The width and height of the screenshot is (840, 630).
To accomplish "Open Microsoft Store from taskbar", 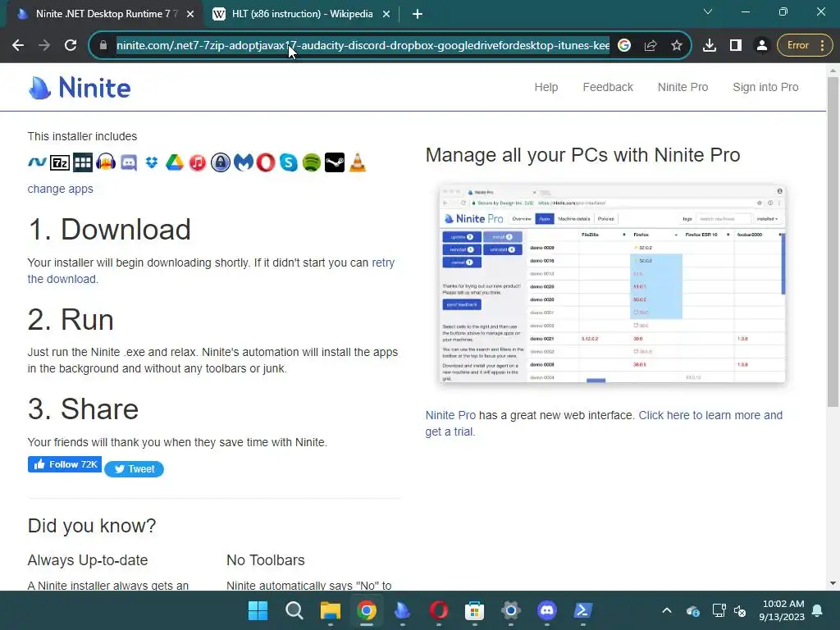I will (475, 610).
